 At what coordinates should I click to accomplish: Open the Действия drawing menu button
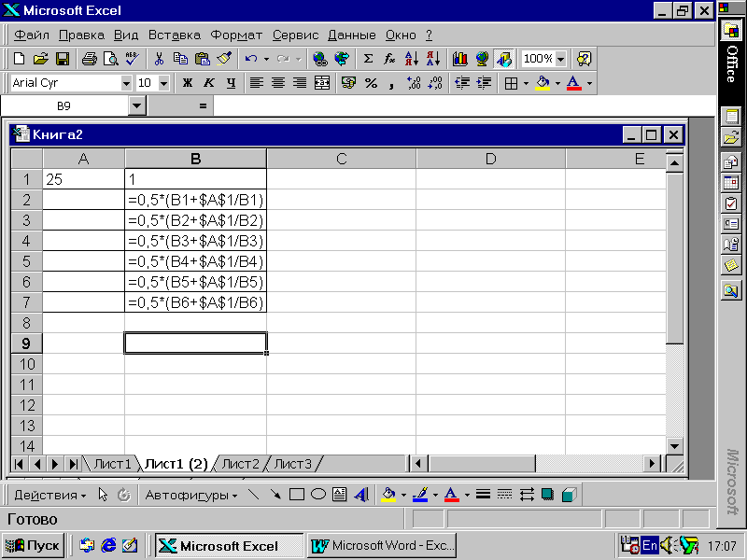click(x=50, y=496)
